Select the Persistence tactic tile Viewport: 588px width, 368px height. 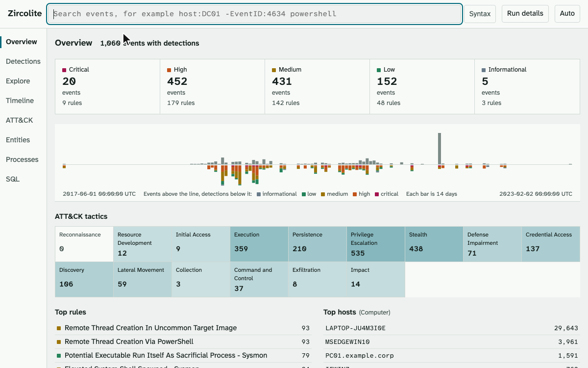tap(318, 244)
